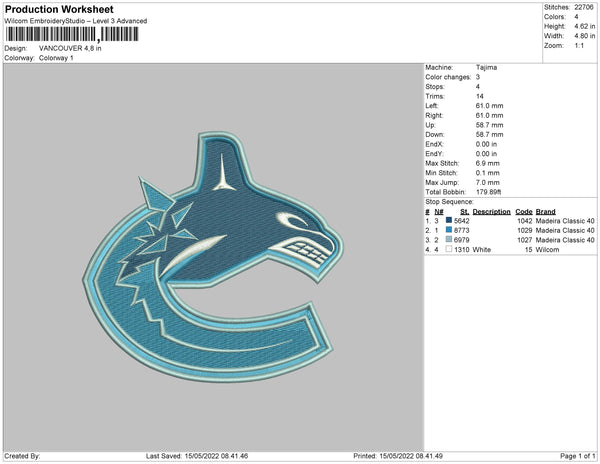Click the Trims value 14
This screenshot has height=464, width=600.
(x=479, y=96)
